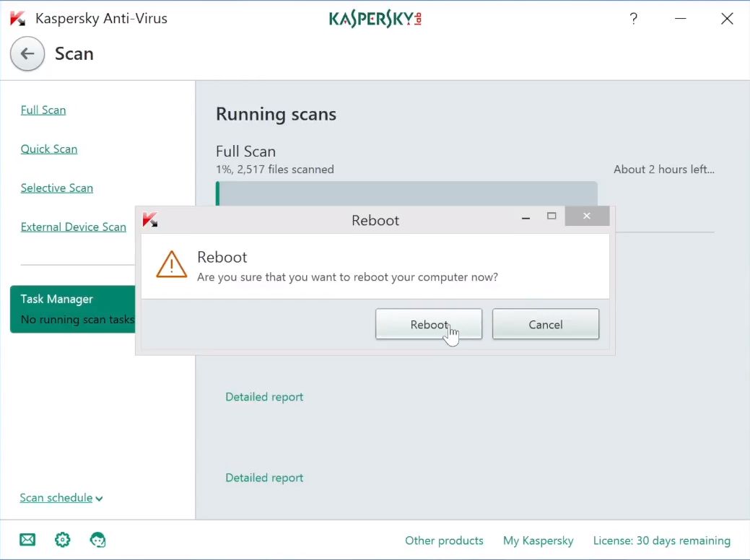Select the Task Manager panel

tap(57, 299)
